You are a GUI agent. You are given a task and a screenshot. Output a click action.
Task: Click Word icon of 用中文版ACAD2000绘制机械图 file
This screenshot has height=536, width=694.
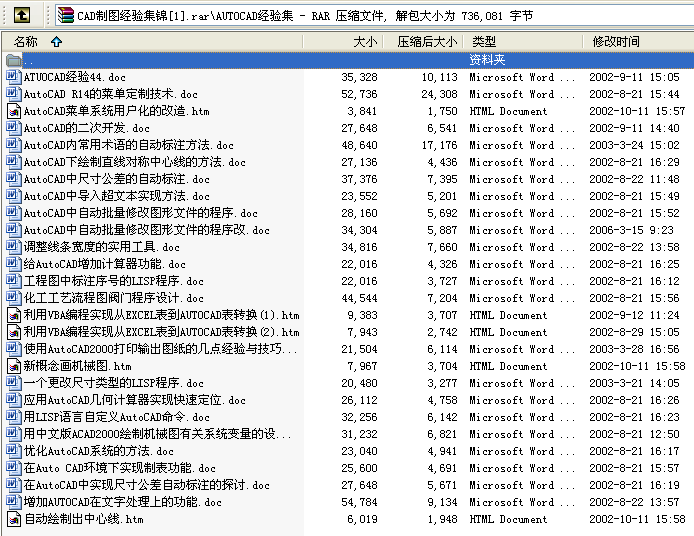coord(14,434)
